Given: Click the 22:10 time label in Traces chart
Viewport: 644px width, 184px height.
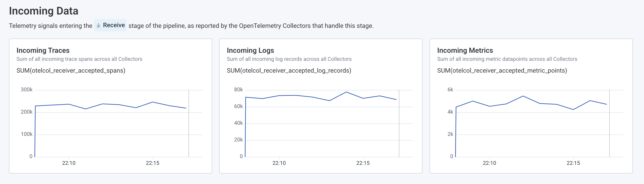Looking at the screenshot, I should coord(69,163).
